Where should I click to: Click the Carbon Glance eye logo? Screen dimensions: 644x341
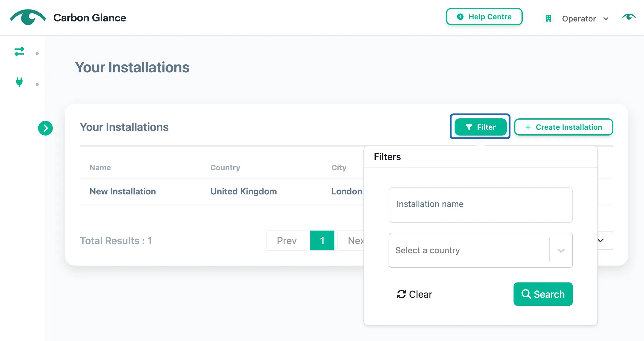(28, 17)
